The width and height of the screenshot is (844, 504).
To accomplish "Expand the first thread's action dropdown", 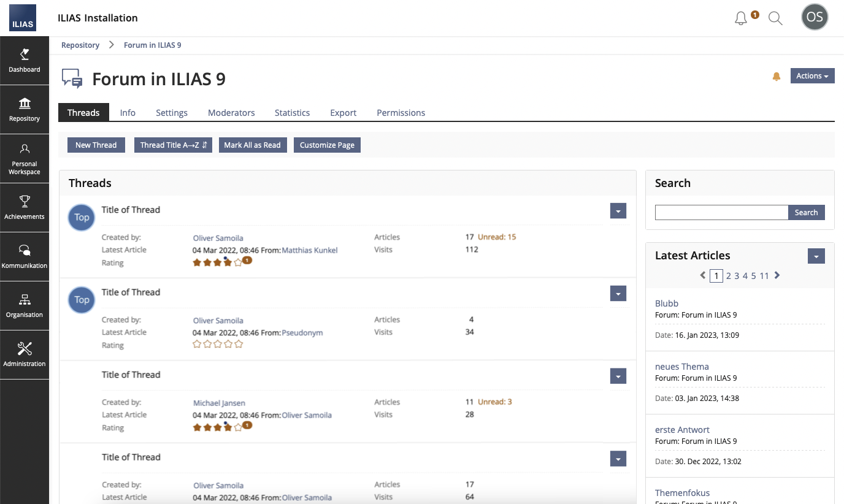I will (618, 211).
